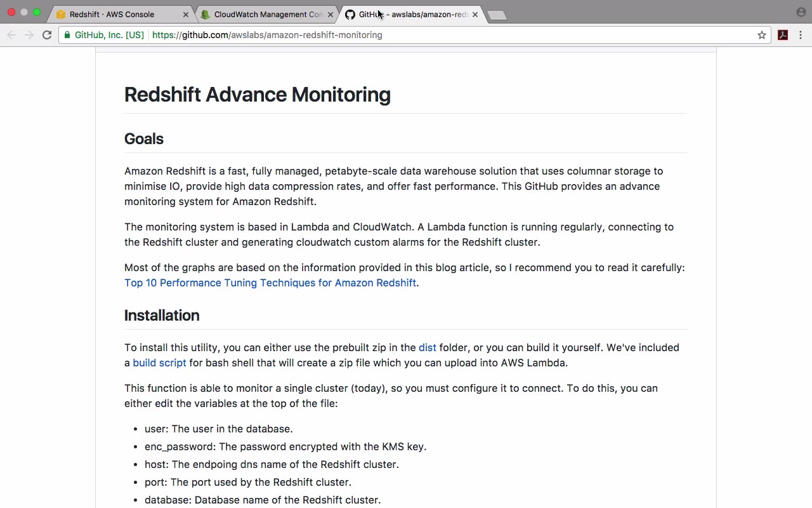Viewport: 812px width, 508px height.
Task: Follow the build script link
Action: pos(159,363)
